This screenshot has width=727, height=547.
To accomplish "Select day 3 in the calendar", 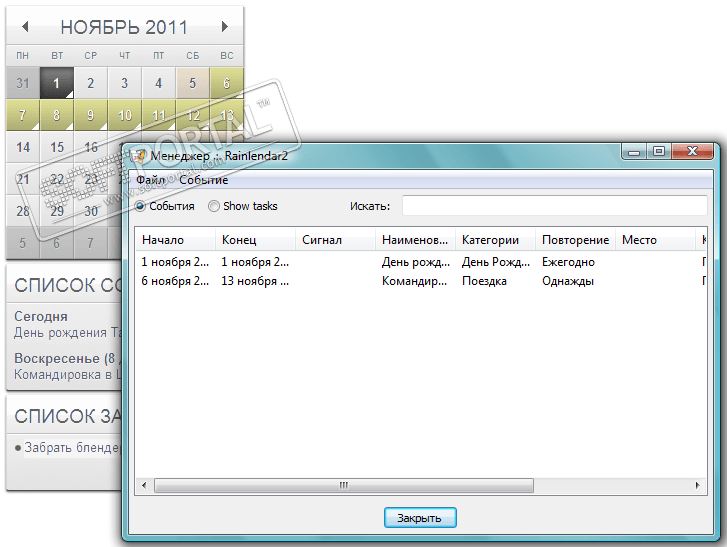I will [x=124, y=83].
